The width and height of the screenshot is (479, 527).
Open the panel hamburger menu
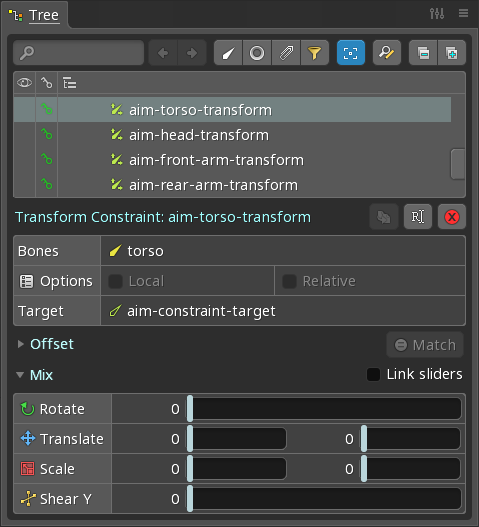(x=464, y=13)
